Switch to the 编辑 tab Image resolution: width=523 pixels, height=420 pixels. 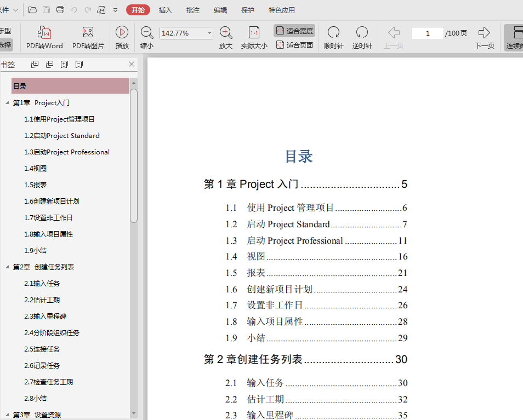click(x=220, y=10)
